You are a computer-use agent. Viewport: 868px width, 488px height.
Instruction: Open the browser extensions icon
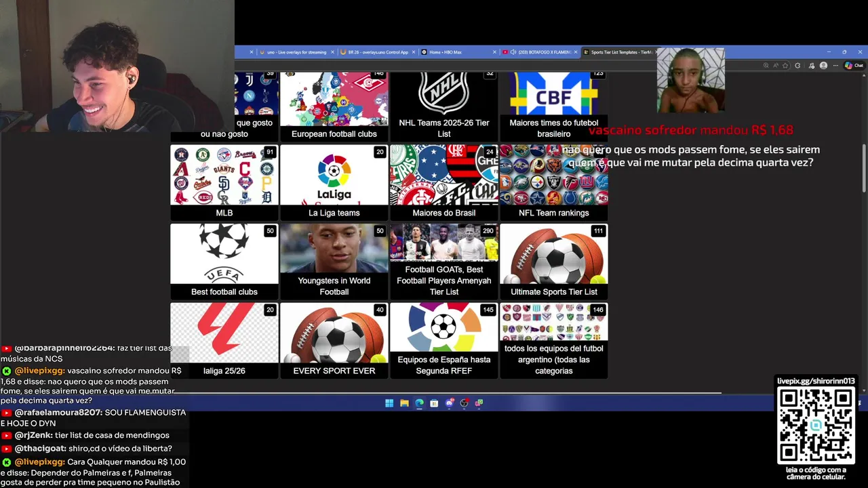[797, 66]
